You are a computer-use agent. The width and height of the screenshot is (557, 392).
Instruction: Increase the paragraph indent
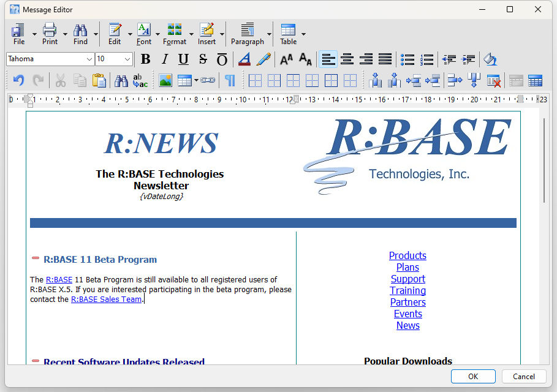[469, 59]
